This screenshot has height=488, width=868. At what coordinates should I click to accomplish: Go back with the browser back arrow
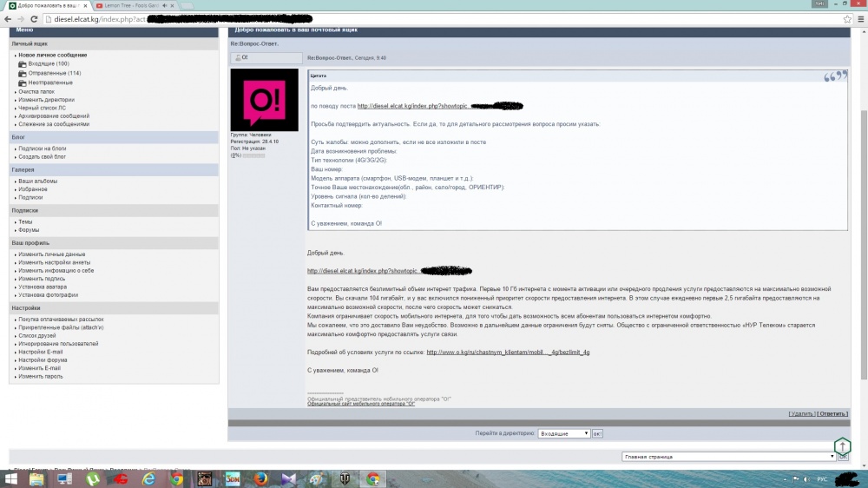point(7,19)
